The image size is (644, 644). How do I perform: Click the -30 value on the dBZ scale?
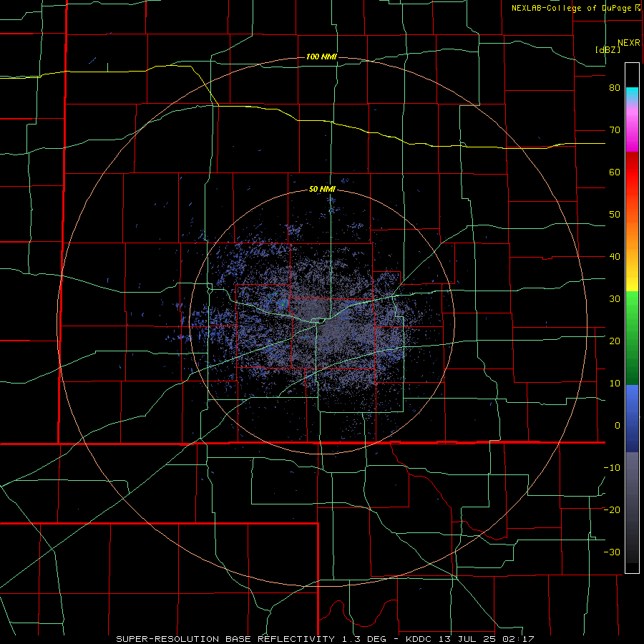tap(612, 552)
